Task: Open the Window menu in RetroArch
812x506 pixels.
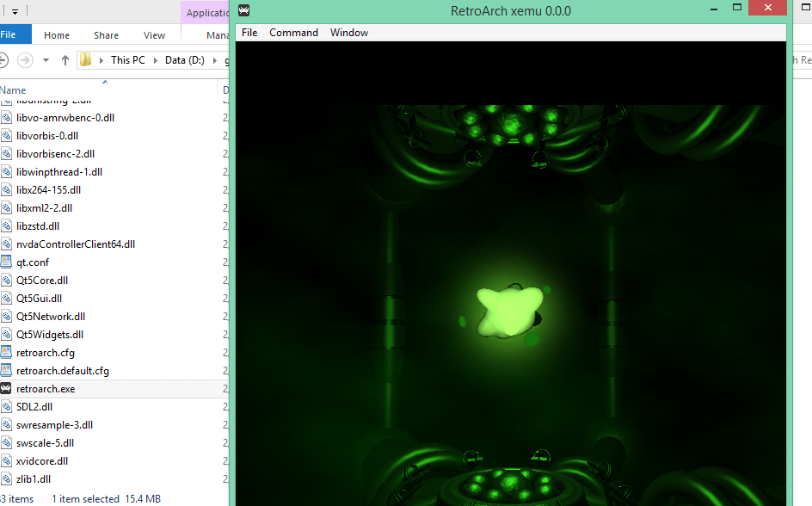Action: [x=349, y=33]
